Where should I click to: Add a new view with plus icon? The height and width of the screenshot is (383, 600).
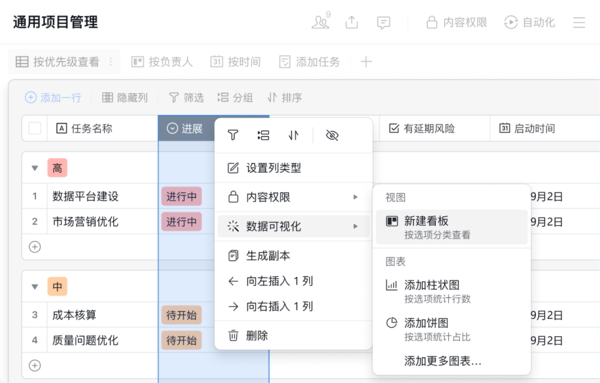click(x=366, y=62)
